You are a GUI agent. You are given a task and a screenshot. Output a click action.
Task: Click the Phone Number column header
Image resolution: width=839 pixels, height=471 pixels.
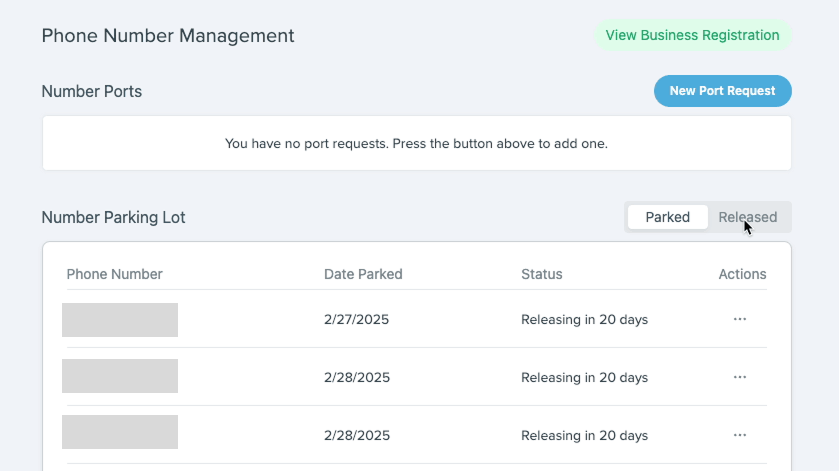[114, 274]
